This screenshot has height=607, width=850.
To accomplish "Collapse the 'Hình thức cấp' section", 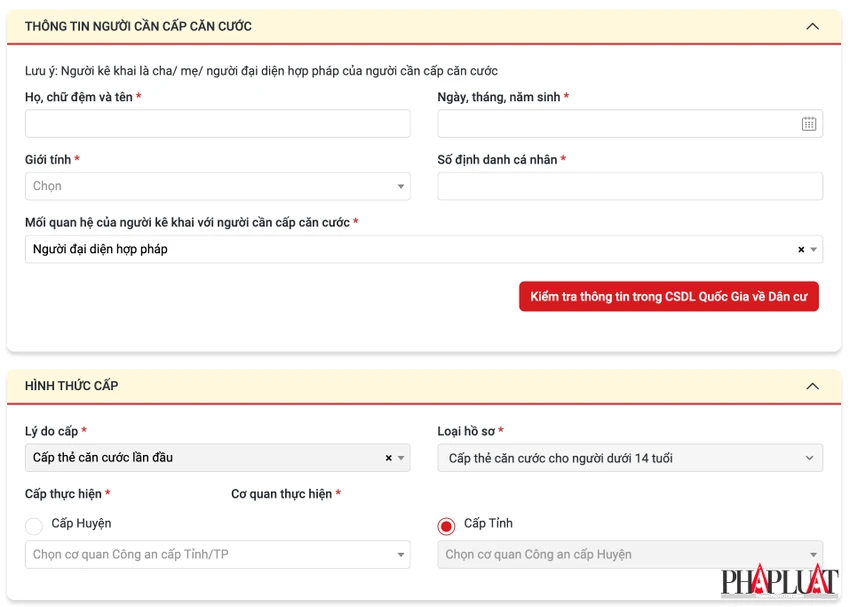I will 812,386.
